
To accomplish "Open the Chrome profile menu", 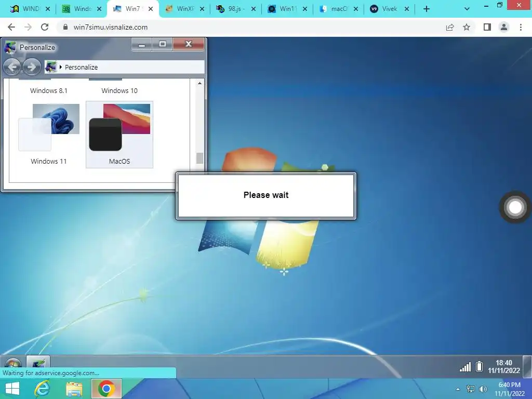I will pyautogui.click(x=504, y=27).
